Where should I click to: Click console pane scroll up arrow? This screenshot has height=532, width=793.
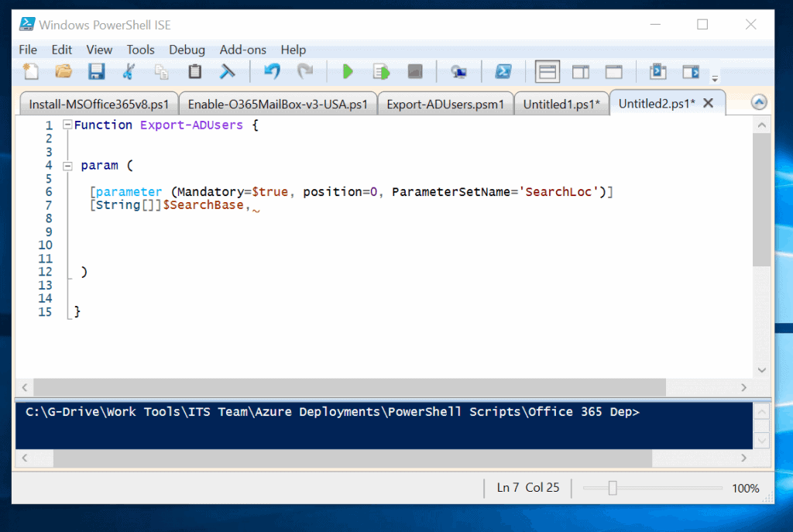[x=762, y=412]
